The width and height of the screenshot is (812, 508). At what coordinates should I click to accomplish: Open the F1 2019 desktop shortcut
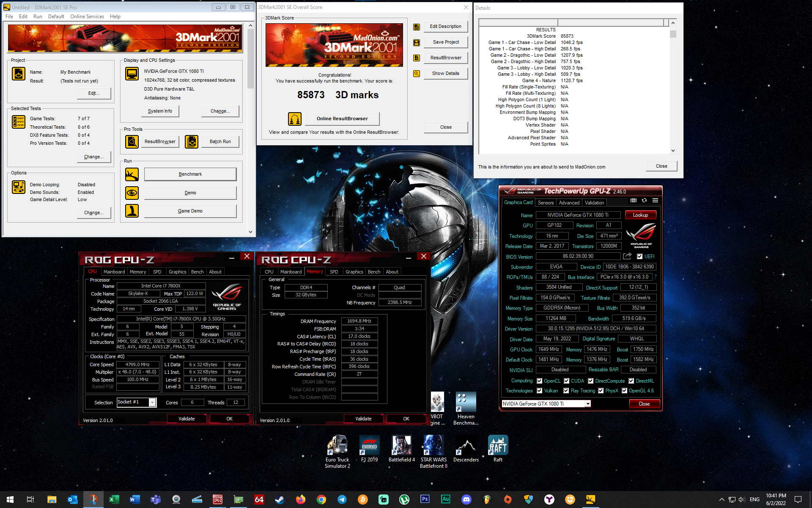pyautogui.click(x=369, y=449)
